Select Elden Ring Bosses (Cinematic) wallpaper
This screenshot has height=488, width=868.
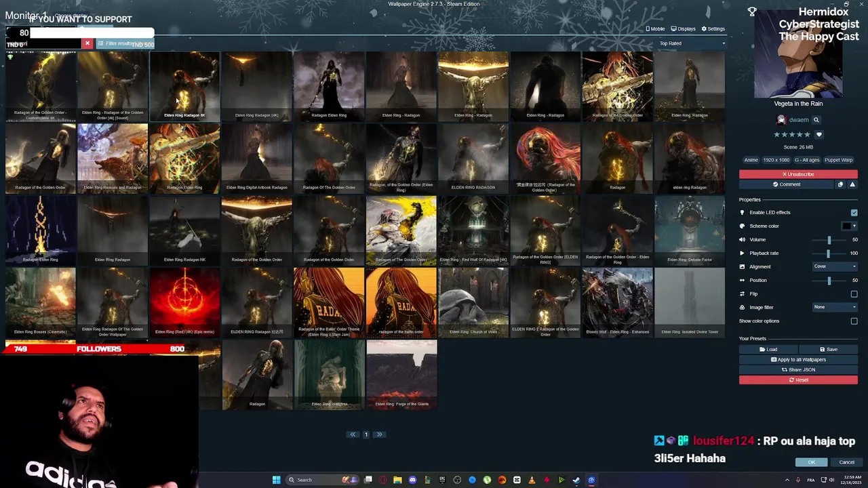point(41,302)
